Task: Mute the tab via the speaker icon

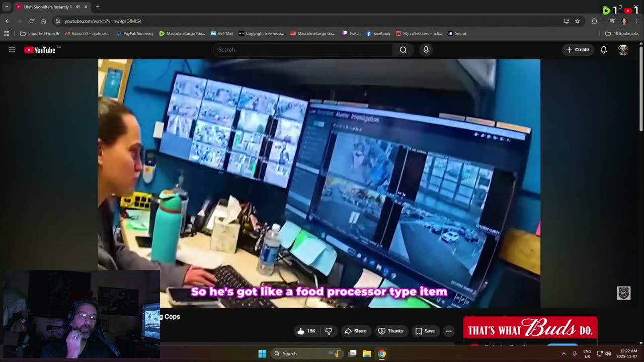Action: click(77, 7)
